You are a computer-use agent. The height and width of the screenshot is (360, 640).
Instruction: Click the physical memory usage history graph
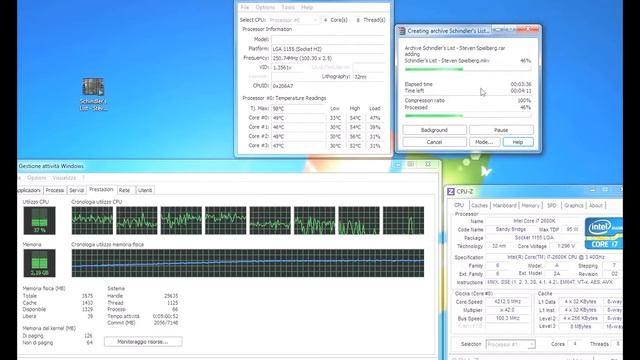[248, 263]
